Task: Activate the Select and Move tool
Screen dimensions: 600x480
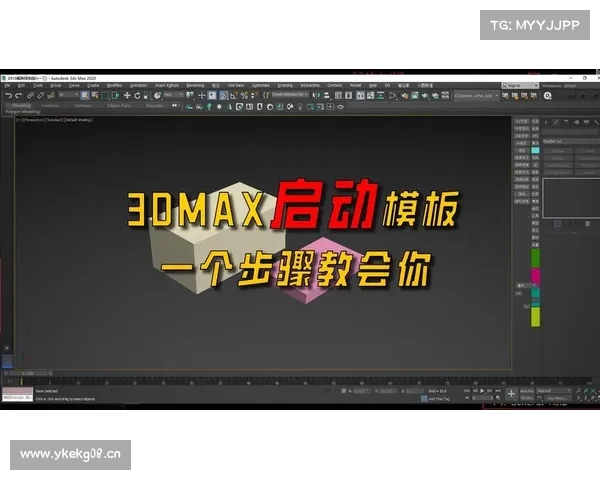Action: [x=127, y=95]
